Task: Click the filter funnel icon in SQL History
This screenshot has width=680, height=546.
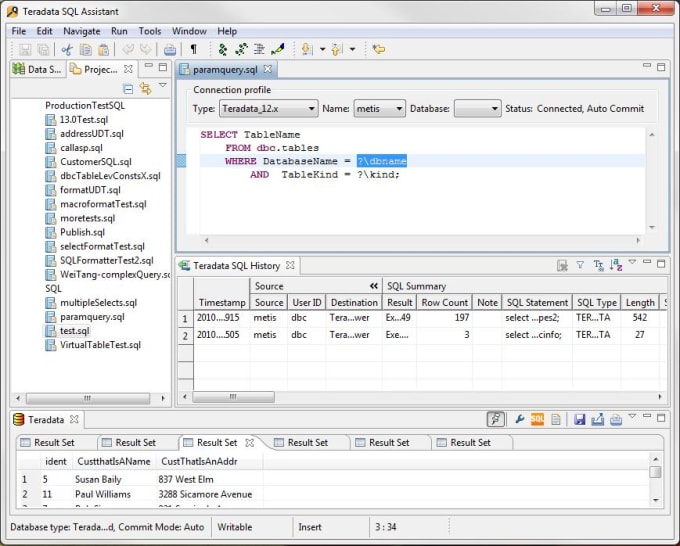Action: 580,266
